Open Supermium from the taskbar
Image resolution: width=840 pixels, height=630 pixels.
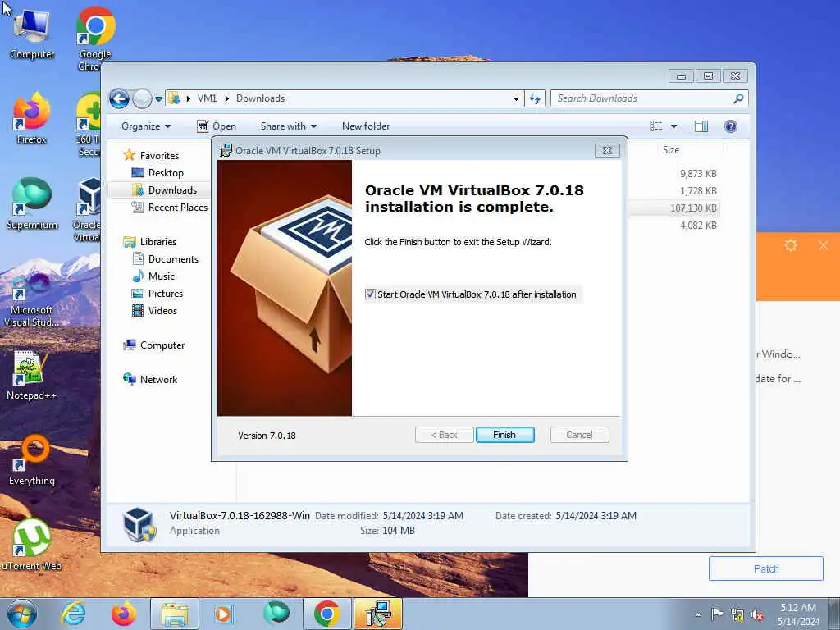pyautogui.click(x=276, y=614)
